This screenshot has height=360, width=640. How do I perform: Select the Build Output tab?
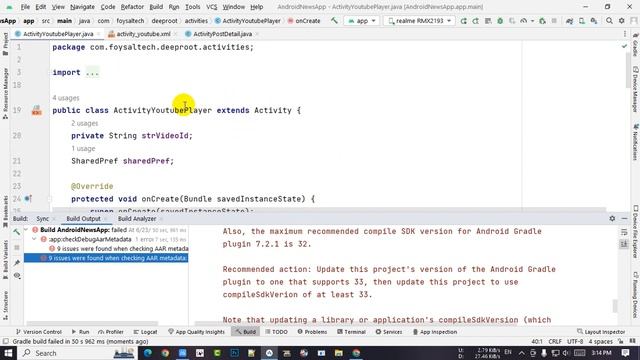[x=83, y=219]
